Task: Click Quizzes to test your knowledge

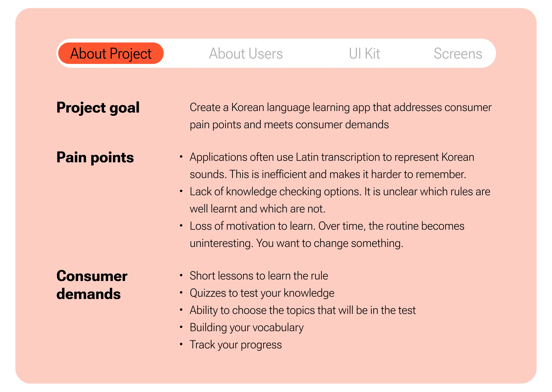Action: 262,293
